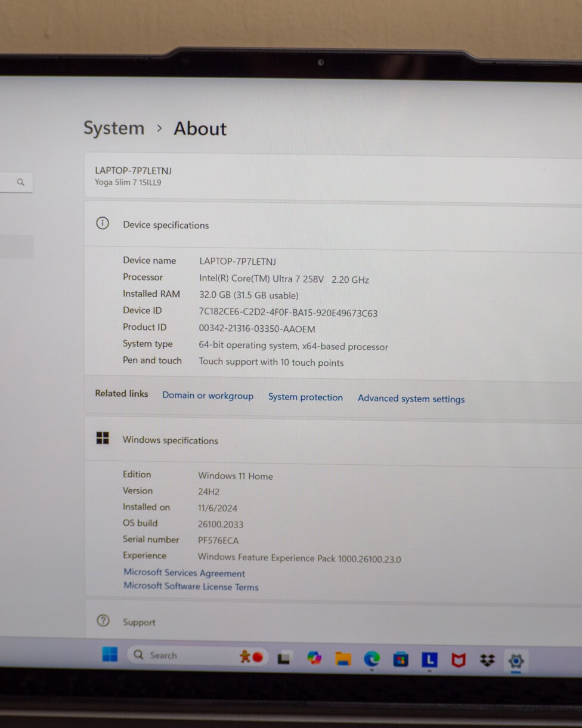Click the Installed on label
This screenshot has height=728, width=582.
pyautogui.click(x=146, y=507)
